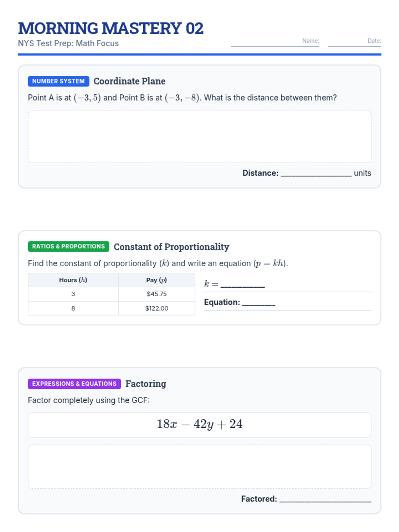Click the Coordinate Plane heading
This screenshot has width=399, height=532.
tap(129, 81)
